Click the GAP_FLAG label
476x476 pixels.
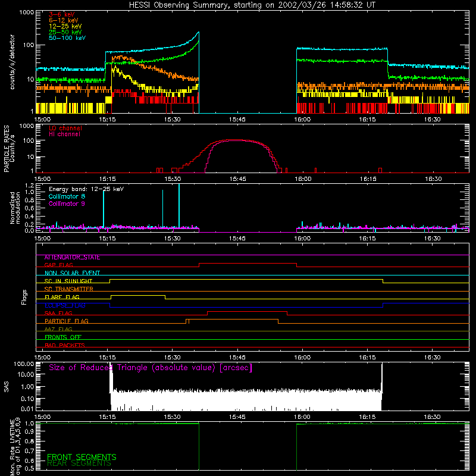(x=58, y=265)
